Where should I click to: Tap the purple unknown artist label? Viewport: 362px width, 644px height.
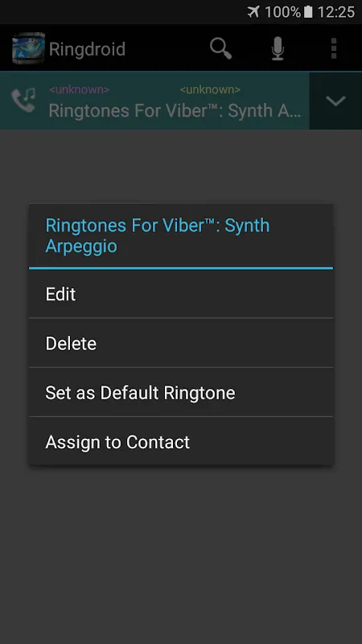79,89
